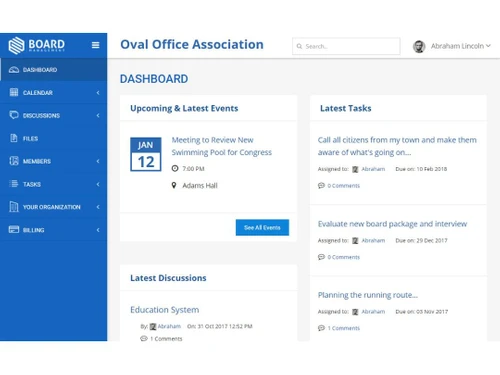Open the Billing sidebar menu item
The image size is (500, 375).
54,230
